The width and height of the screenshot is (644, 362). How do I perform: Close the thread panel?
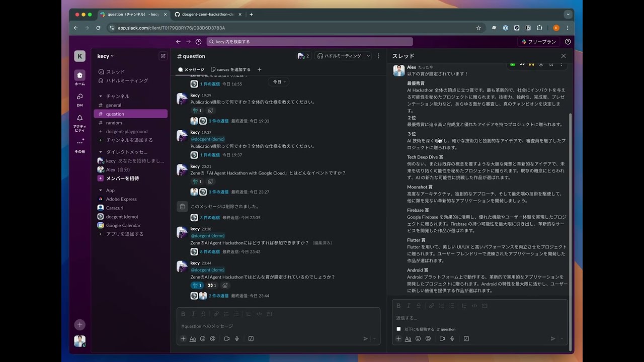tap(563, 56)
